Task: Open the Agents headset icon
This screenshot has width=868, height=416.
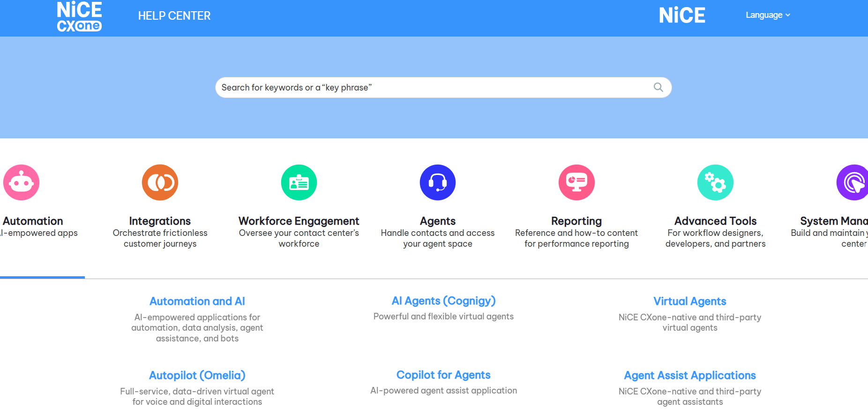Action: [x=438, y=182]
